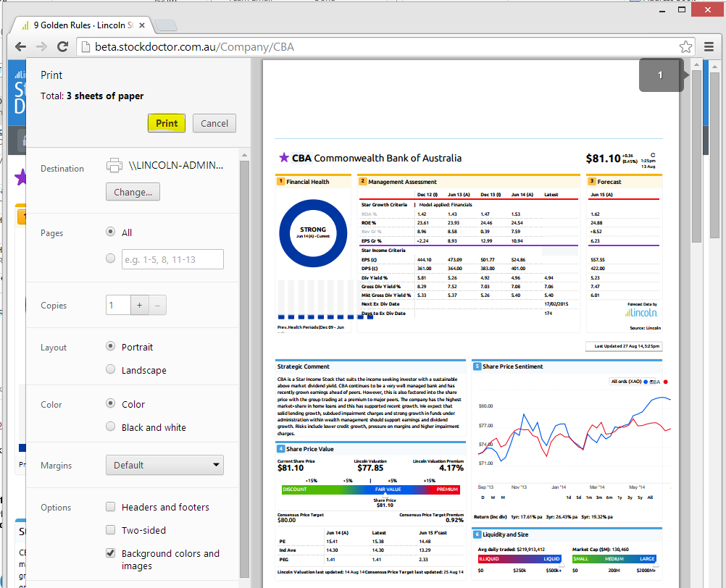Screen dimensions: 726x588
Task: Click Liquidity and Size number 6 badge
Action: [477, 534]
